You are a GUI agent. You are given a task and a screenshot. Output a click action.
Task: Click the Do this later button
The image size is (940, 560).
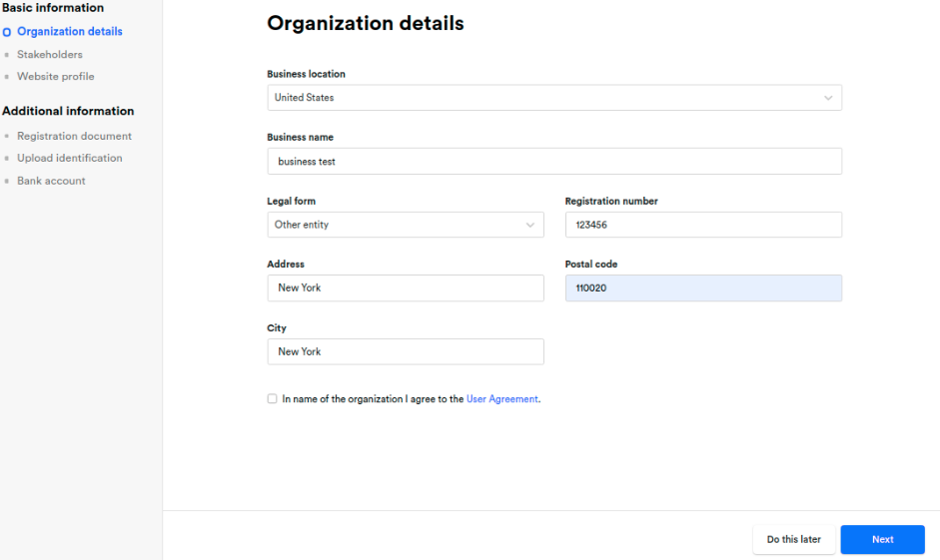click(x=793, y=539)
